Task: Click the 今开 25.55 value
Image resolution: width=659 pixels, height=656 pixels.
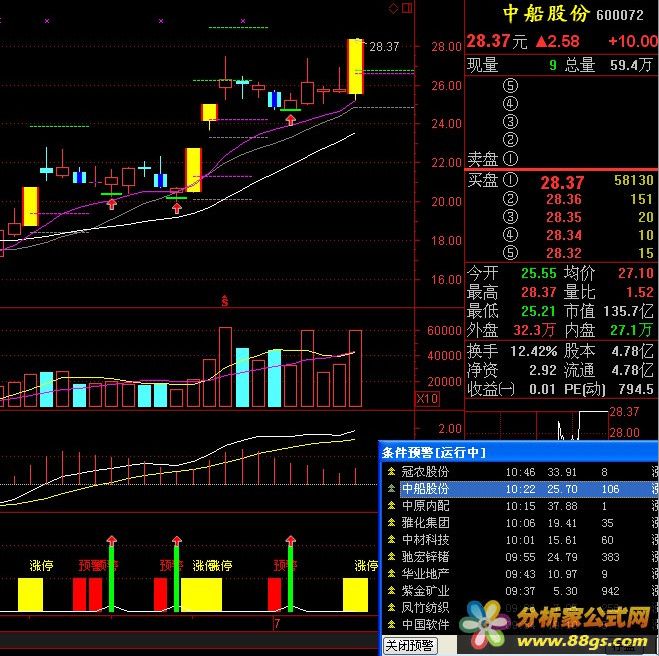Action: 539,273
